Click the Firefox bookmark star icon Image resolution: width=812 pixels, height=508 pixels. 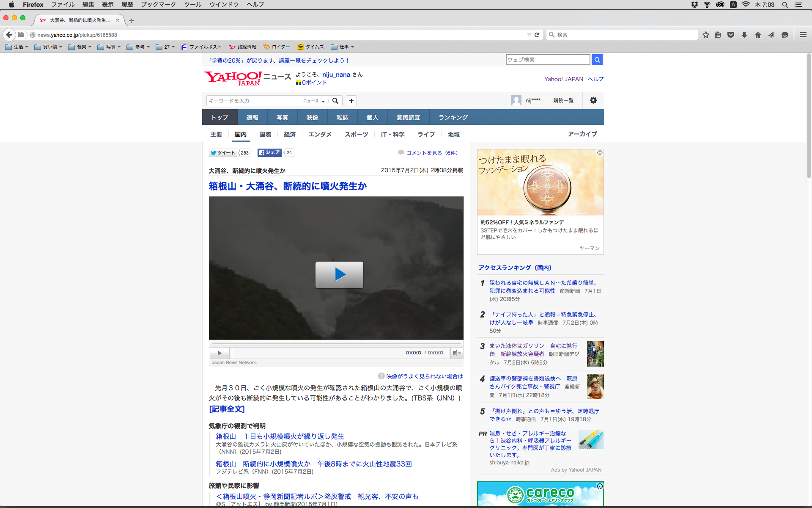pyautogui.click(x=705, y=35)
